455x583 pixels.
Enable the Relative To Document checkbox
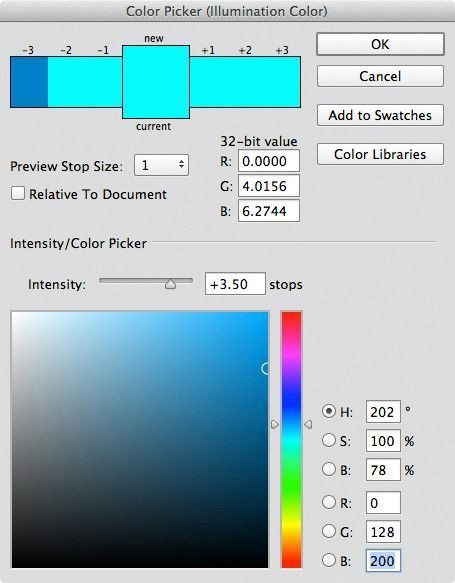[18, 194]
